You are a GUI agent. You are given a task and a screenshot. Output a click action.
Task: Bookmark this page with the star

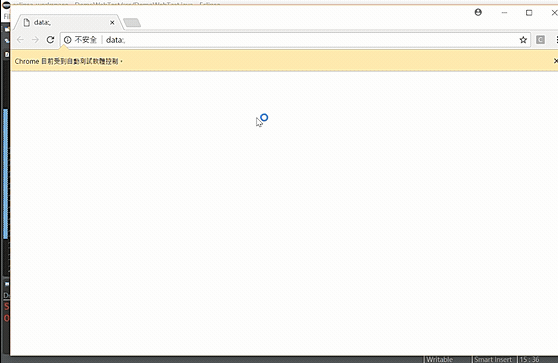pos(523,40)
